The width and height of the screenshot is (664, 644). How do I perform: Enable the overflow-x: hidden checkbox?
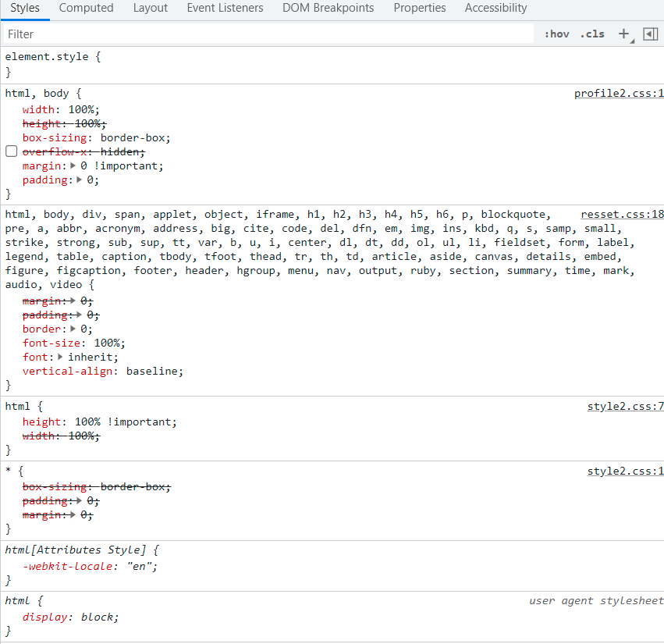point(12,151)
